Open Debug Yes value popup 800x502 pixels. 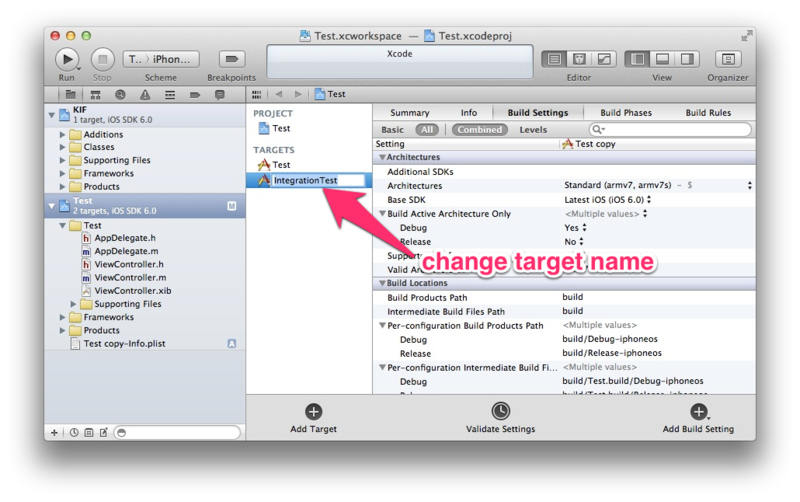click(x=584, y=228)
